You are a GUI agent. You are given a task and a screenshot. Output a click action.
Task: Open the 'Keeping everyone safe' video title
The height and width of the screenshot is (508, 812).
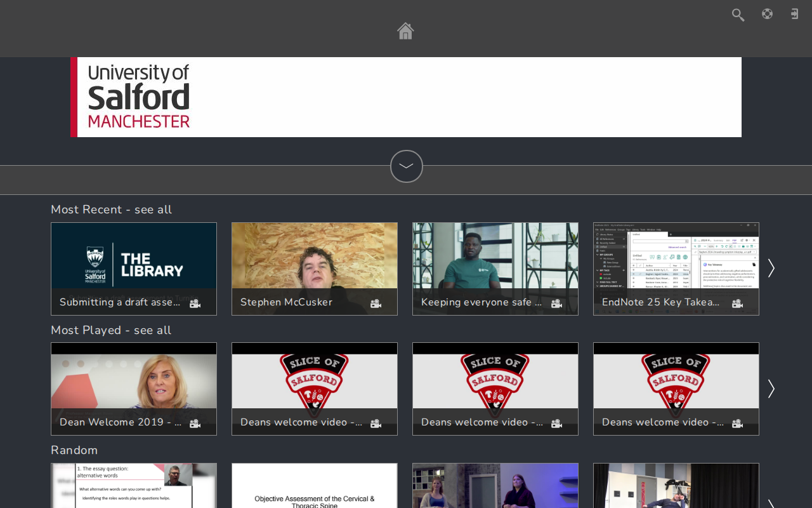(x=481, y=302)
